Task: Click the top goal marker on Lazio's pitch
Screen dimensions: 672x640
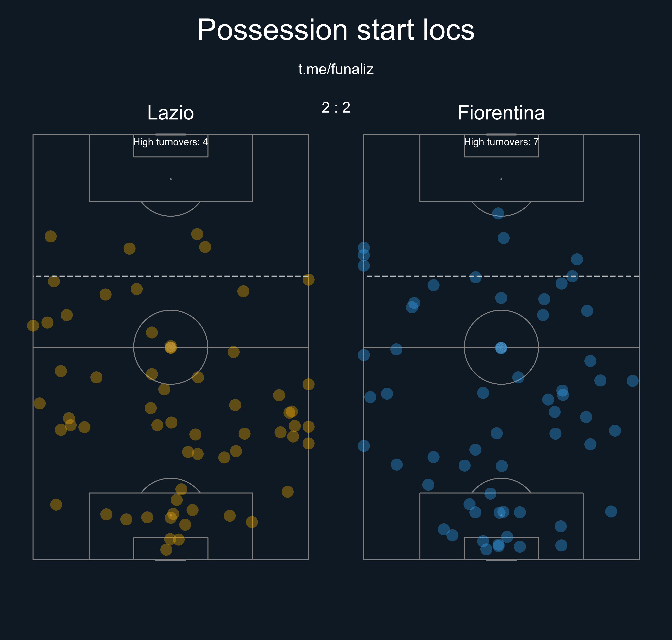Action: 170,135
